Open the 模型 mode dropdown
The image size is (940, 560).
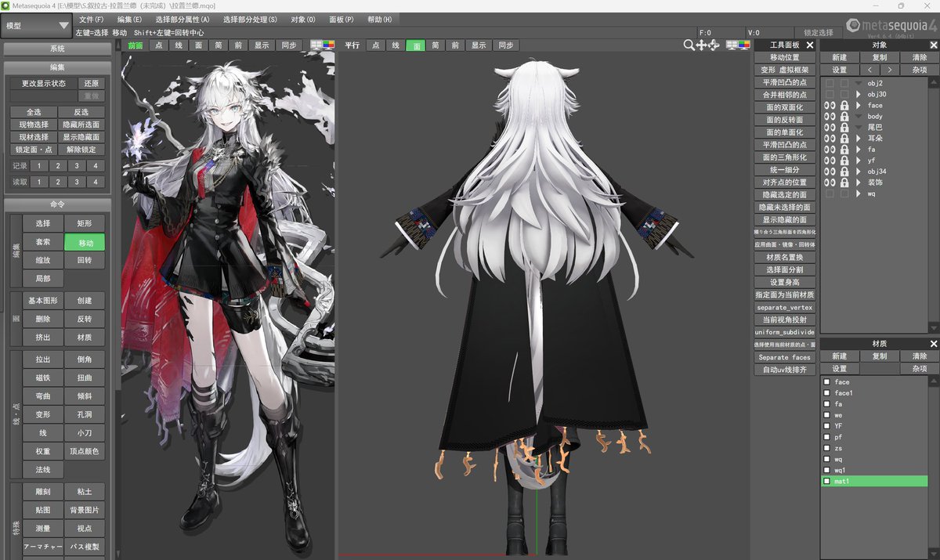click(37, 26)
